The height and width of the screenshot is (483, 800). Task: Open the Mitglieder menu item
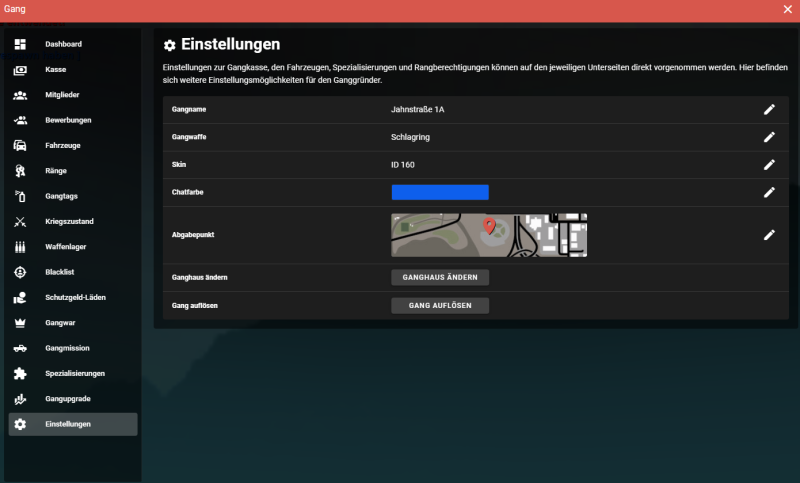(x=62, y=95)
